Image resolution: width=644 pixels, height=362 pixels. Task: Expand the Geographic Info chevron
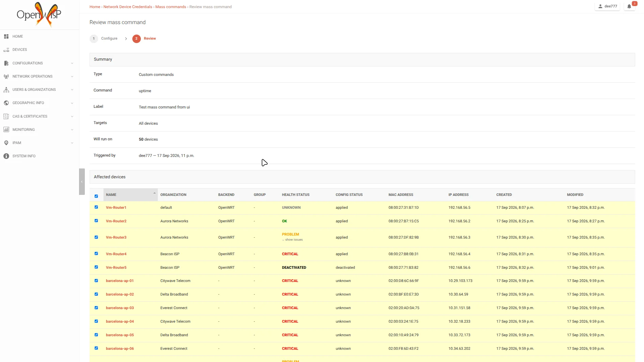point(72,103)
